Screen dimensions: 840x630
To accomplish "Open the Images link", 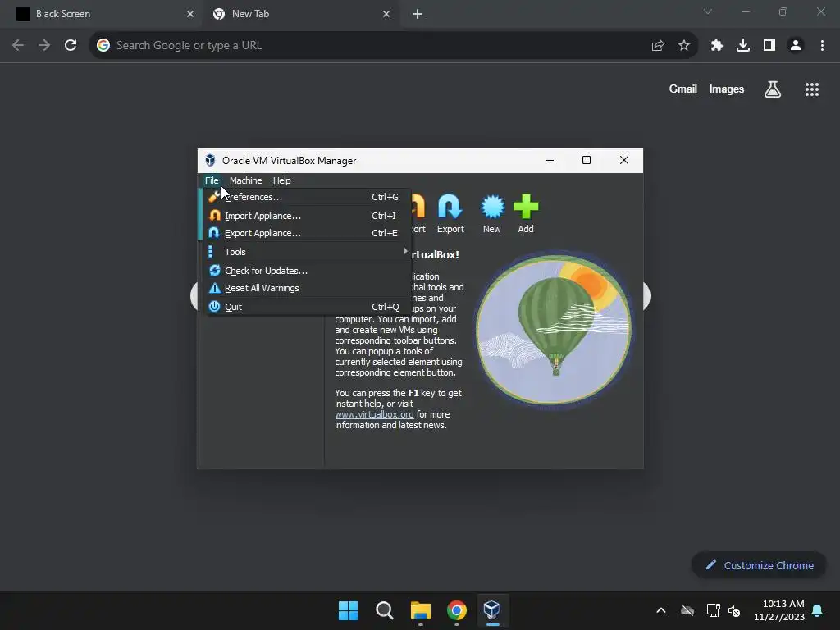I will tap(727, 89).
